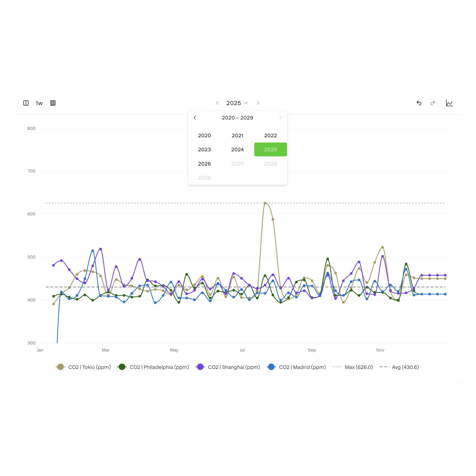This screenshot has width=476, height=476.
Task: Show previous decade in year picker
Action: click(x=195, y=118)
